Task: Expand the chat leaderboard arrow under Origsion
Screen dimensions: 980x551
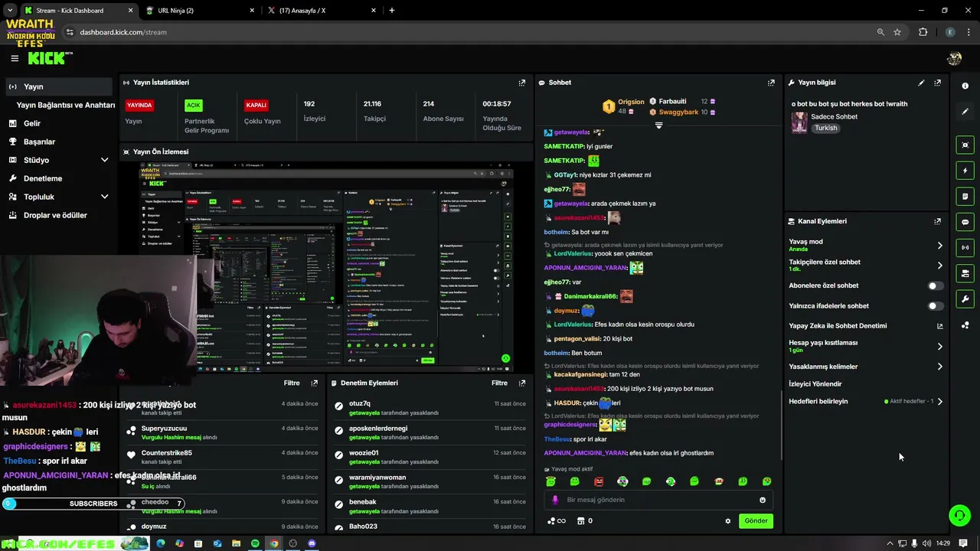Action: point(658,126)
